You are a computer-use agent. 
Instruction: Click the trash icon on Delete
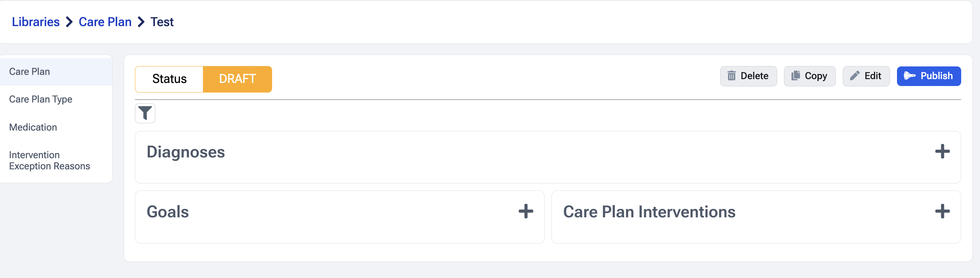(731, 76)
